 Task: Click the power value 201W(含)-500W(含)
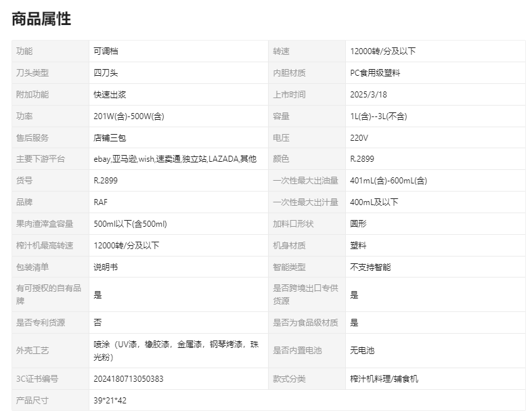pos(129,116)
